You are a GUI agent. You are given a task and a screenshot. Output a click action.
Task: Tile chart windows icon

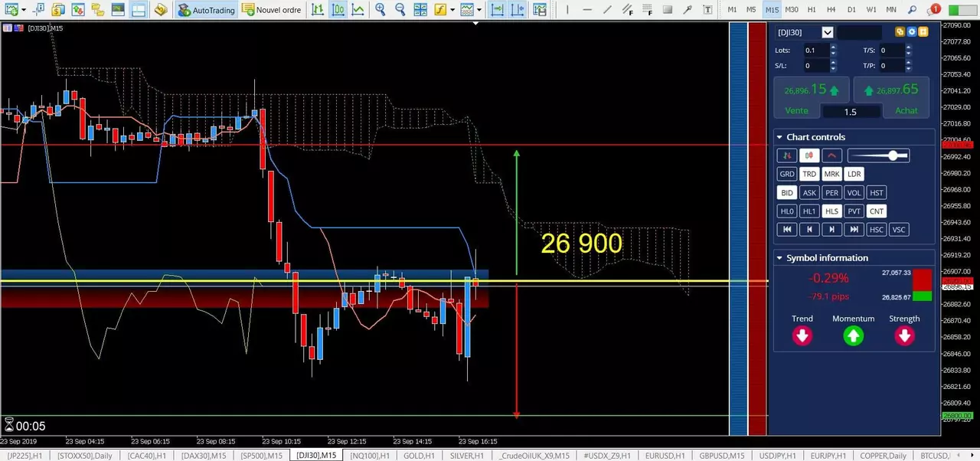(420, 10)
